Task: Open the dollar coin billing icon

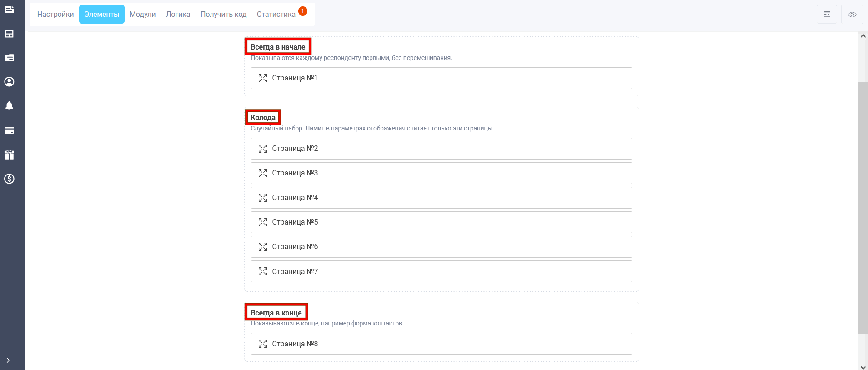Action: [x=9, y=179]
